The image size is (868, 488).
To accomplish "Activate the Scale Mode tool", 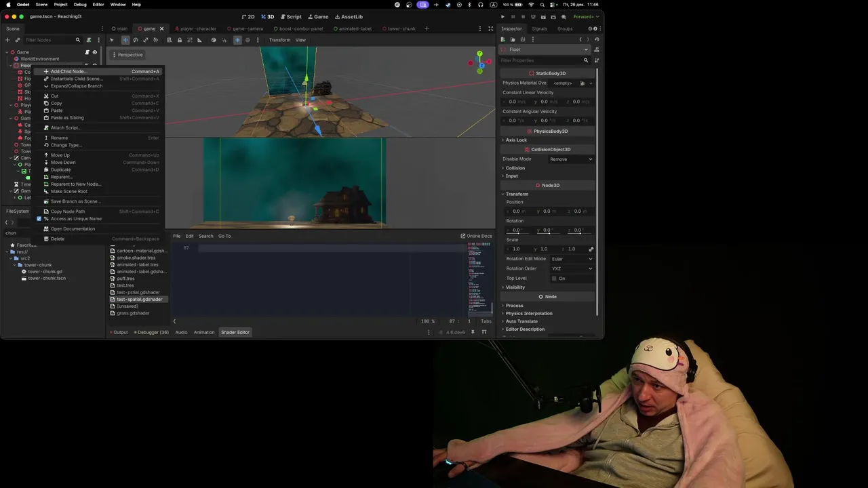I will [145, 40].
